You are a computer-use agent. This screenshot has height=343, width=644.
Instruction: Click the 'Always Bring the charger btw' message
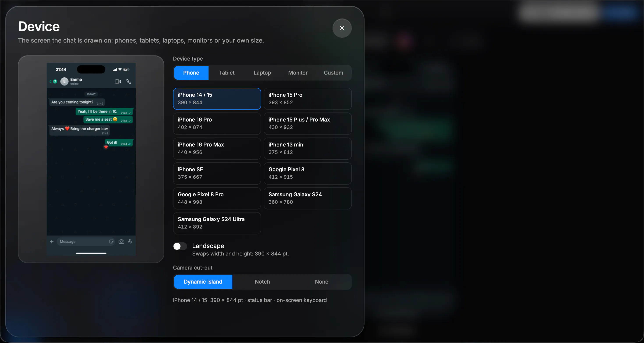point(80,130)
